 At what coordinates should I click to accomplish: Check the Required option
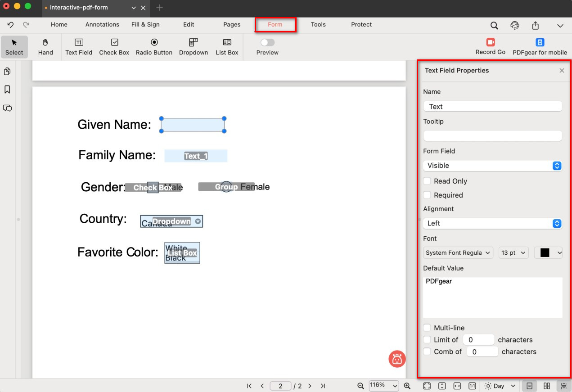(428, 195)
